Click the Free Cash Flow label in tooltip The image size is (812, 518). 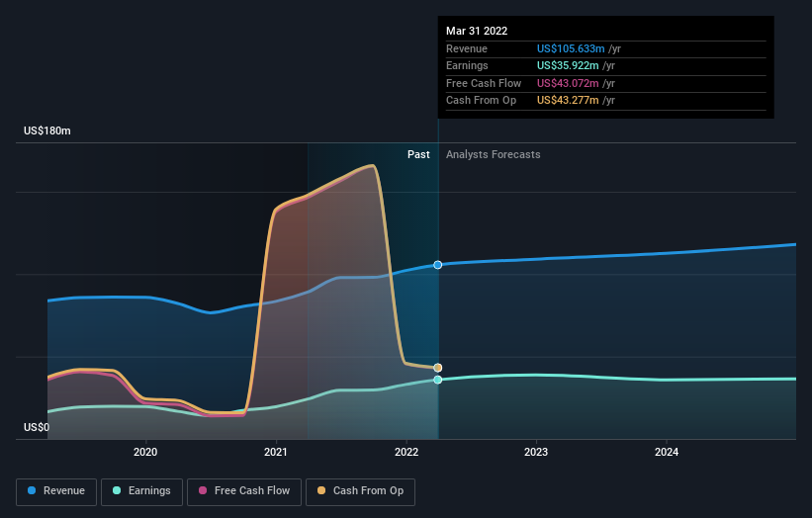pyautogui.click(x=484, y=83)
